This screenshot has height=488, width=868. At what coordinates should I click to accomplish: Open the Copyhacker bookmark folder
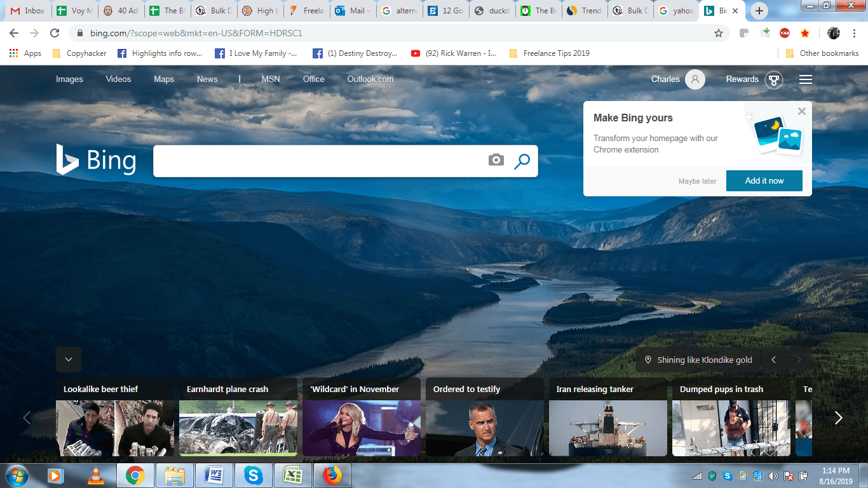point(79,53)
